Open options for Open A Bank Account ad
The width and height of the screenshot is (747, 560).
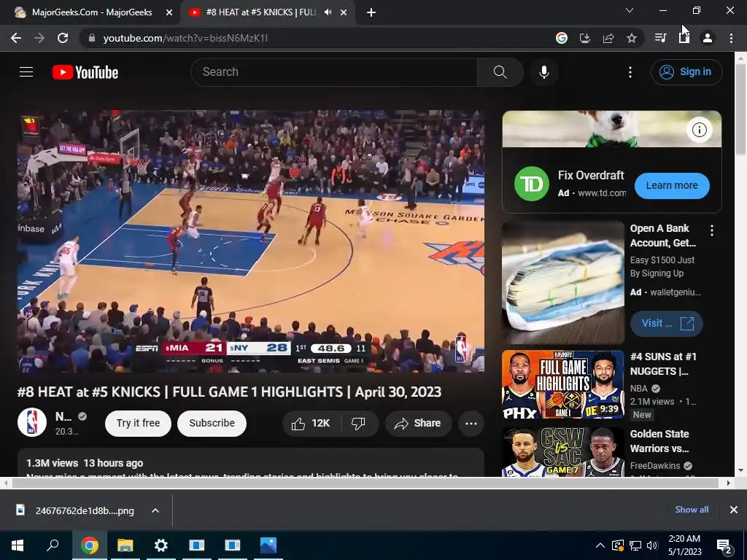coord(712,231)
